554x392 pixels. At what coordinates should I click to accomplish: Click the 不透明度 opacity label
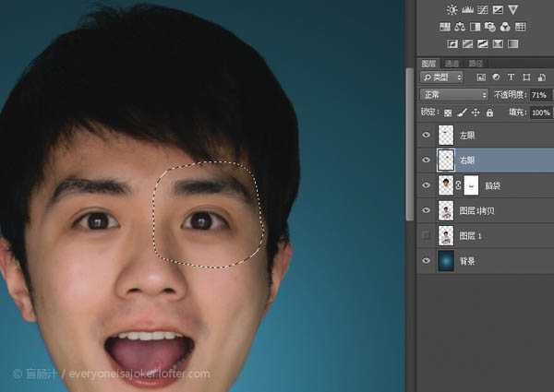pyautogui.click(x=510, y=95)
